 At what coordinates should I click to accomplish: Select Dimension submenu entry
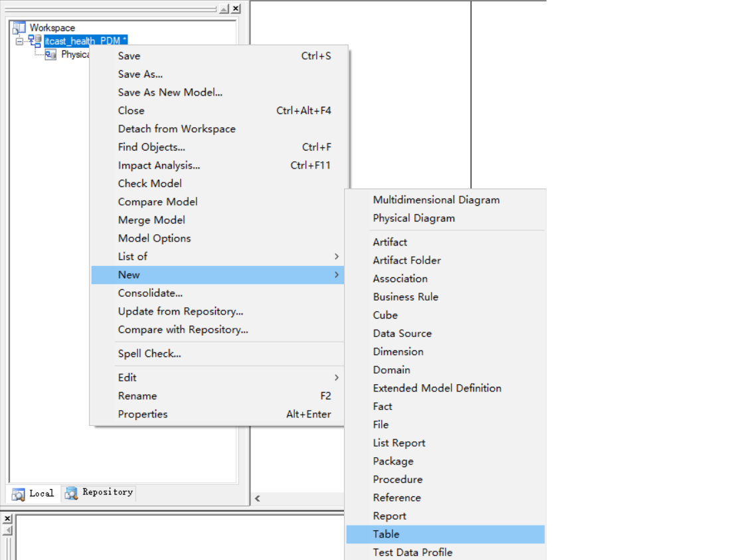tap(446, 352)
